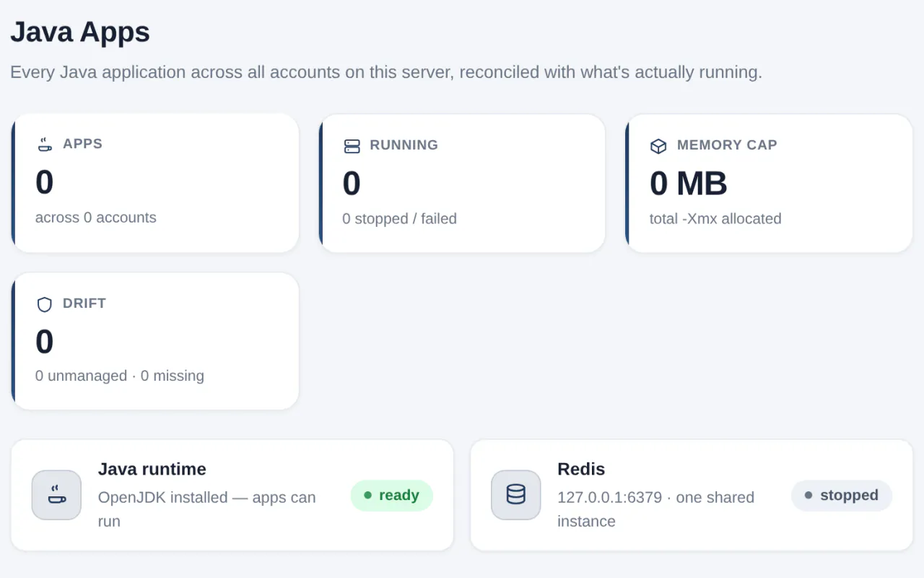Viewport: 924px width, 578px height.
Task: Click the "0" value in the DRIFT card
Action: (x=45, y=342)
